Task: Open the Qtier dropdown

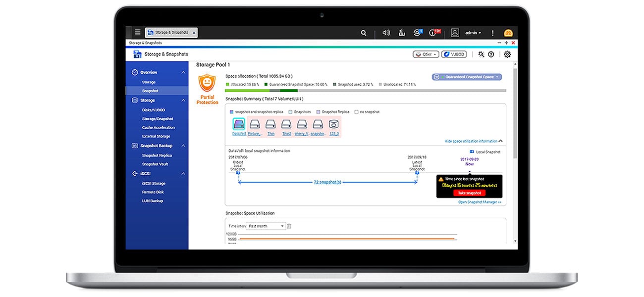Action: click(x=425, y=54)
